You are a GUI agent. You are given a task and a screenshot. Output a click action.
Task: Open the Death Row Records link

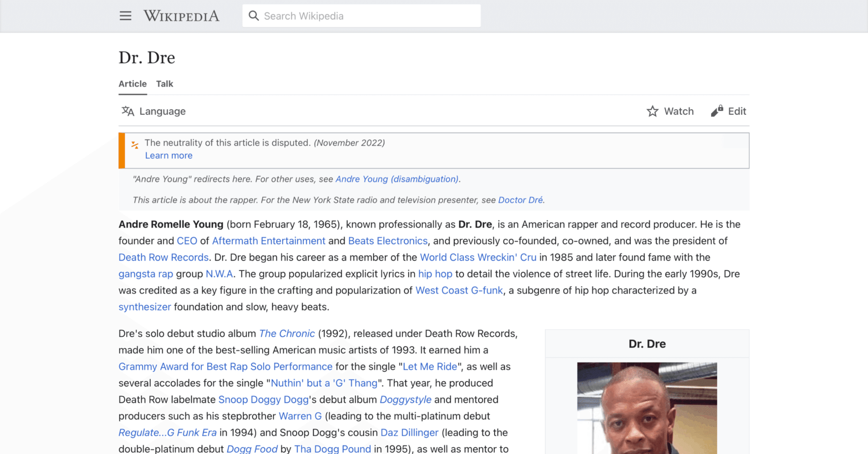coord(163,257)
